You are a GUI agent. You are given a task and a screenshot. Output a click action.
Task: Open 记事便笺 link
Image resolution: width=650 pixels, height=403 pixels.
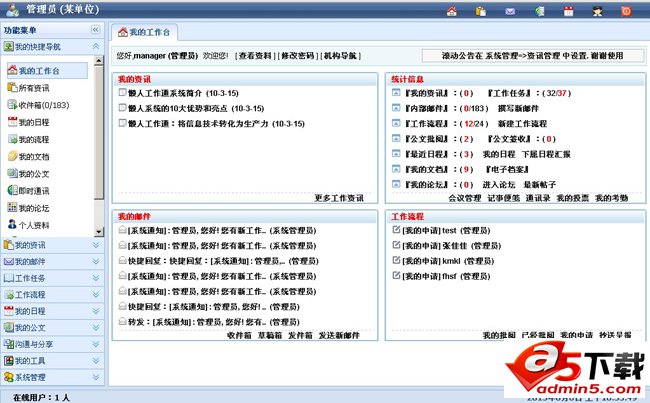(x=504, y=198)
